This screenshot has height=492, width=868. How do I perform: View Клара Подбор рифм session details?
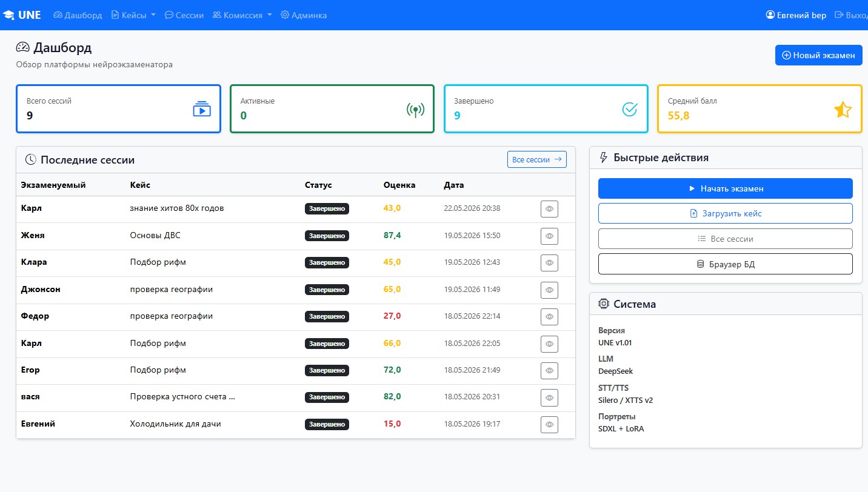pyautogui.click(x=549, y=262)
